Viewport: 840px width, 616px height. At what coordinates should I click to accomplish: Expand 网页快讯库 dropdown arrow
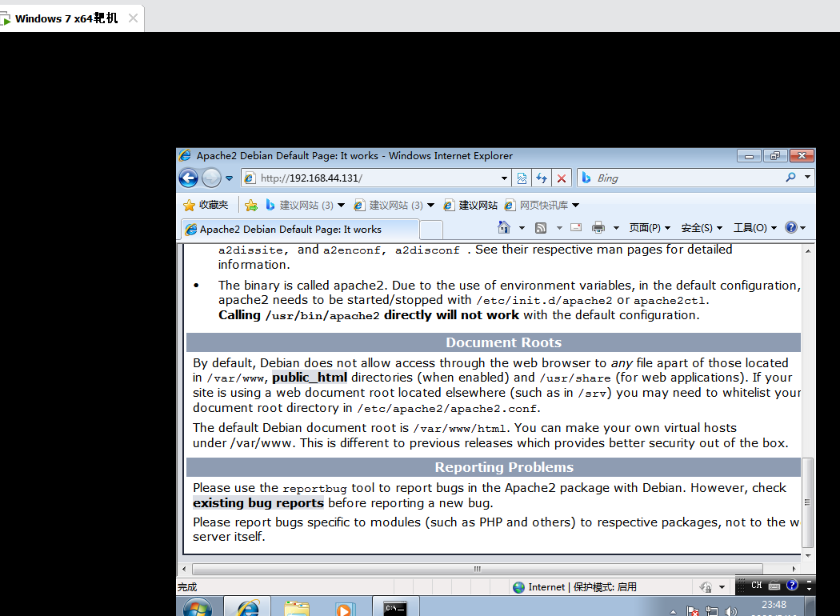(x=576, y=205)
